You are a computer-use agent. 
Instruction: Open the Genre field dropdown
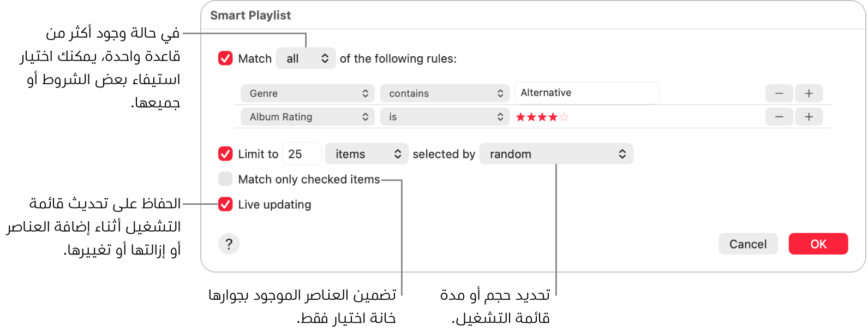[x=308, y=93]
